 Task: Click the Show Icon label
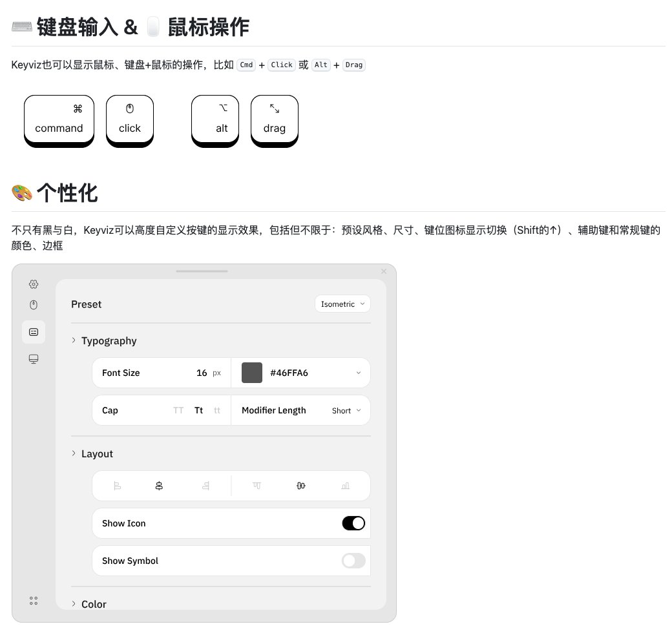click(x=124, y=523)
